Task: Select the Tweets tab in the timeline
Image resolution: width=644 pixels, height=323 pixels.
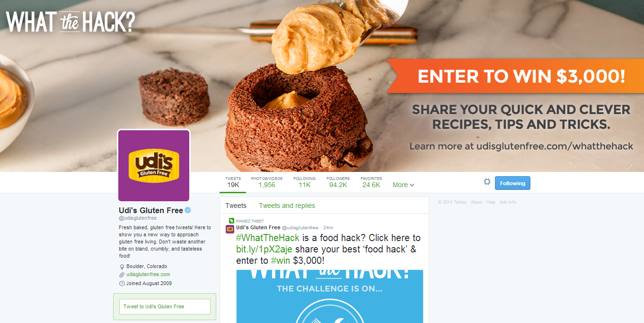Action: 236,206
